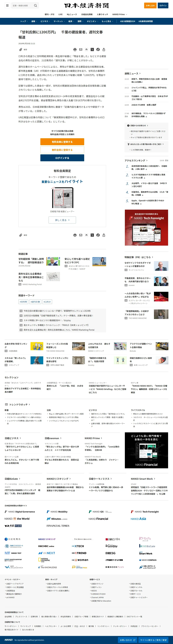The height and width of the screenshot is (644, 173).
Task: Share on note using bottom icon
Action: click(86, 235)
